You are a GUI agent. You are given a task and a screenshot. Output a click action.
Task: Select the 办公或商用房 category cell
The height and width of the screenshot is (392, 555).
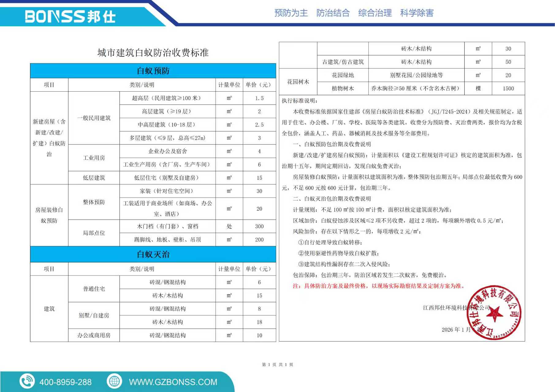coord(94,335)
